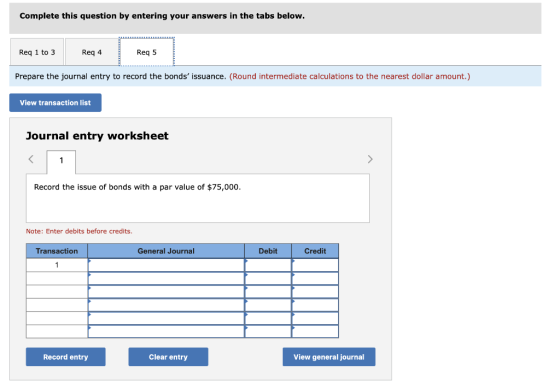Open View general journal
Viewport: 560px width, 388px height.
(329, 357)
